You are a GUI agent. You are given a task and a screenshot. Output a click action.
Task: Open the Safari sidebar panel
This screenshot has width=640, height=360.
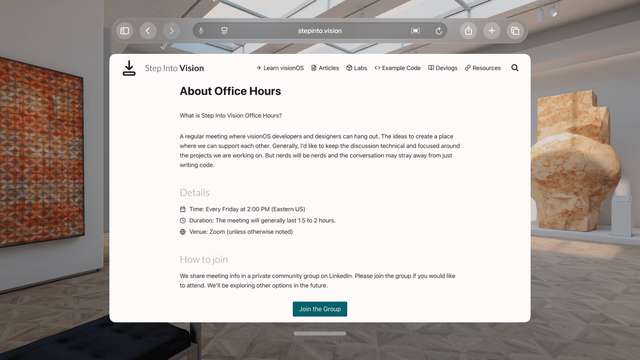point(124,31)
